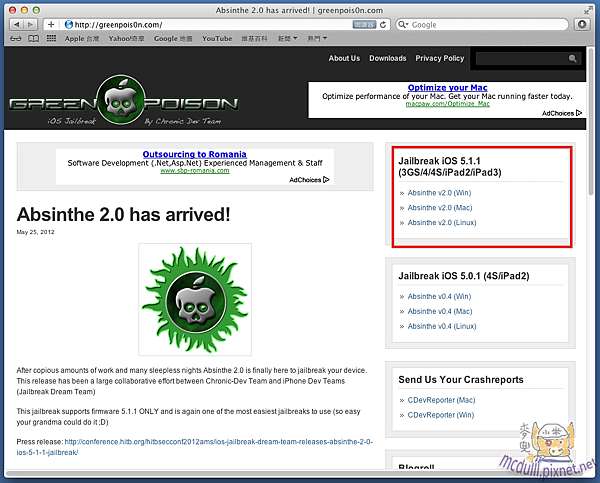Viewport: 600px width, 483px height.
Task: Add bookmark with the plus button
Action: pos(51,24)
